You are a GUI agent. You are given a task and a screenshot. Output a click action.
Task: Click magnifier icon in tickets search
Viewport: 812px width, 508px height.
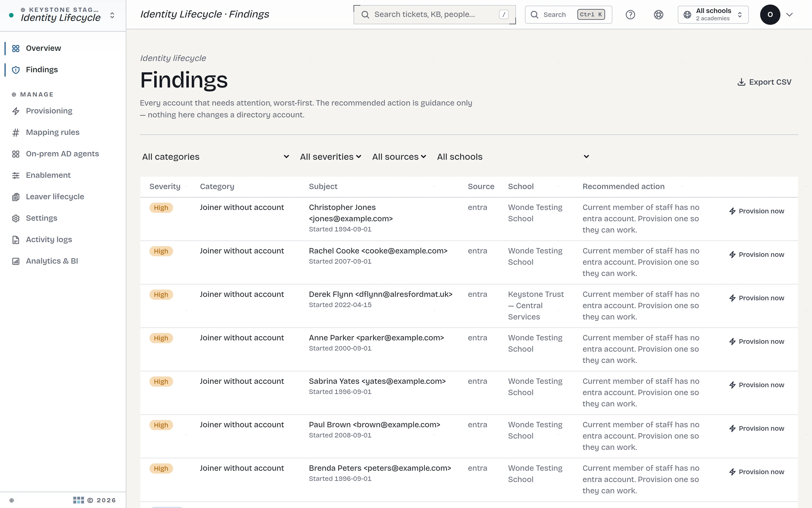tap(365, 15)
